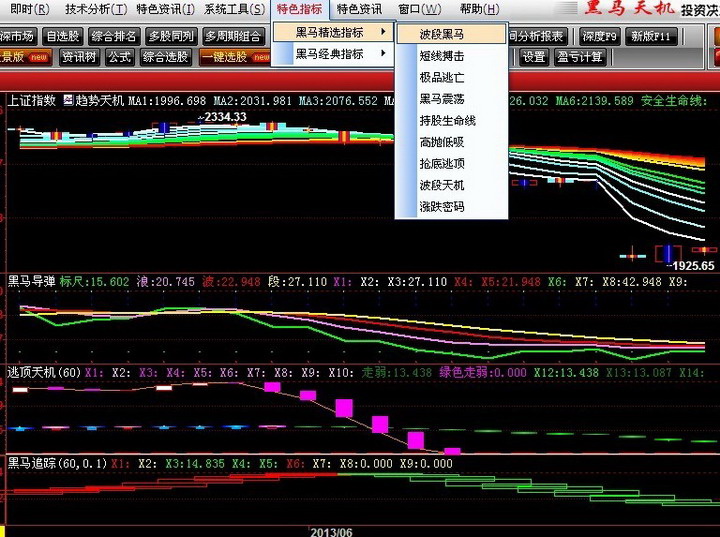
Task: Open the 特色指标 menu
Action: 299,9
